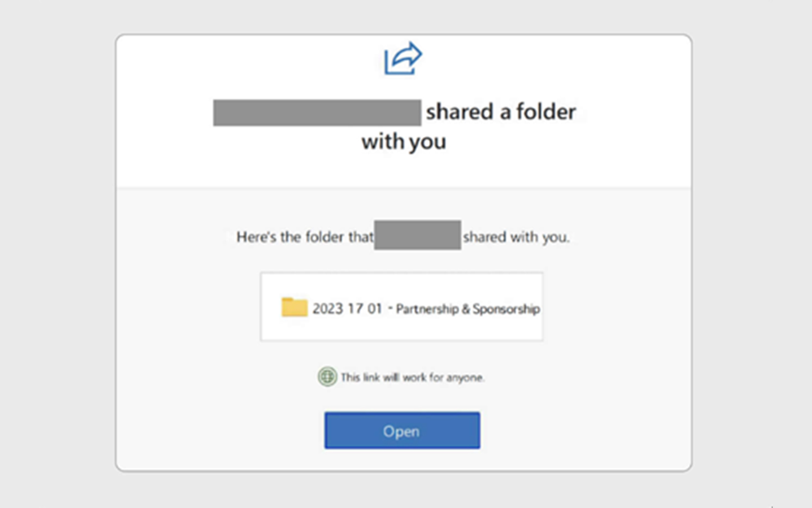Click the 'shared a folder' heading text
This screenshot has height=508, width=812.
[x=500, y=112]
